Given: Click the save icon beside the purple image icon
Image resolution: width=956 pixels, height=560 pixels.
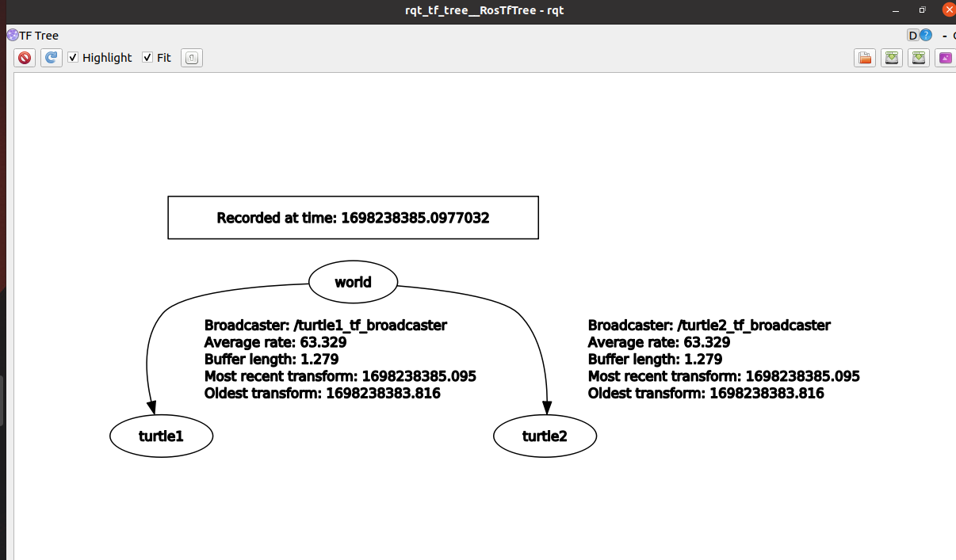Looking at the screenshot, I should (x=919, y=58).
